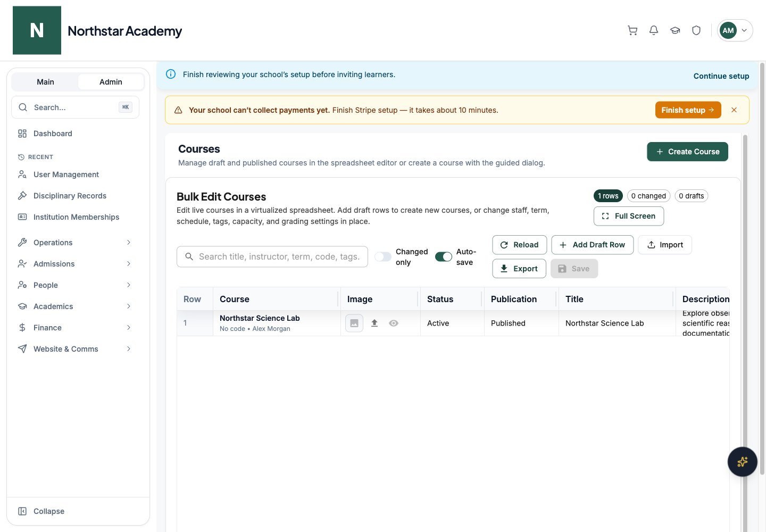Open the AM user account dropdown
766x532 pixels.
tap(735, 30)
